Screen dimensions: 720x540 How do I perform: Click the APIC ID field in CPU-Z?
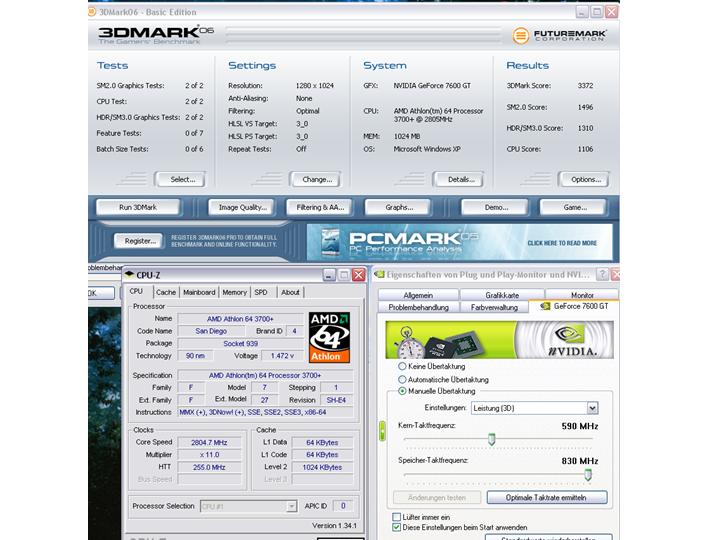point(343,506)
